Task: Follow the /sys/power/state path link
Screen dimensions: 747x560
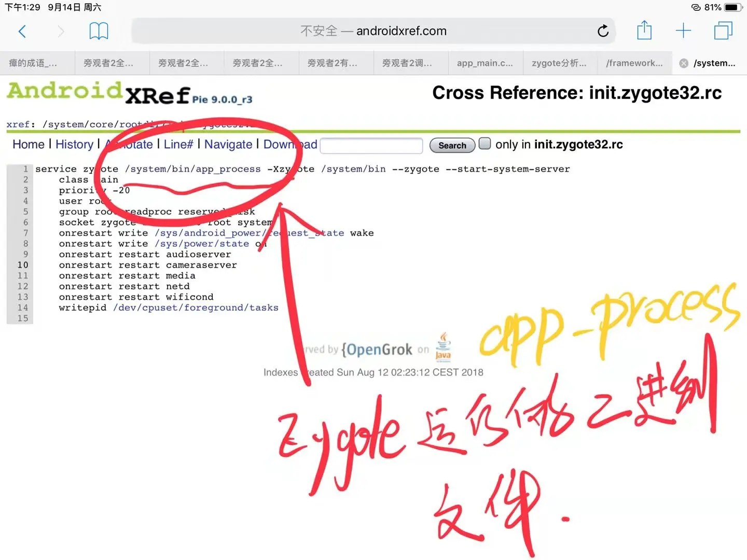Action: point(202,244)
